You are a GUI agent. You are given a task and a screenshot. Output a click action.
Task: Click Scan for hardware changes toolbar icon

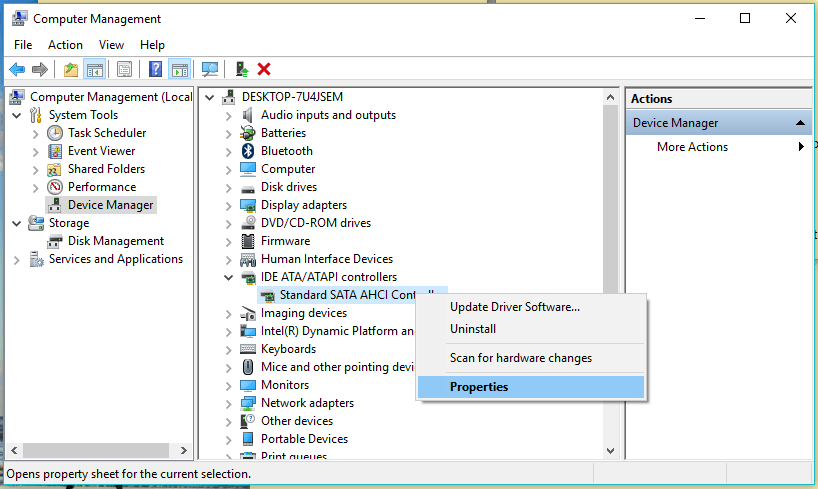coord(210,69)
